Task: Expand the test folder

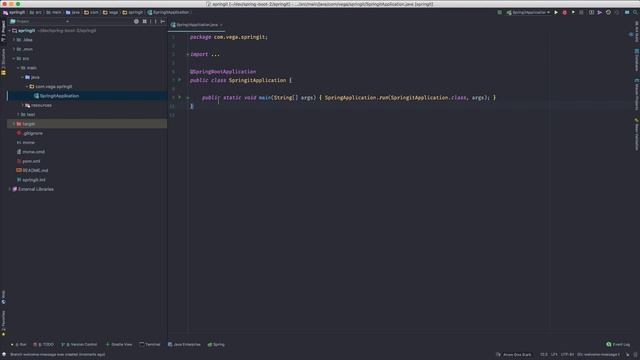Action: coord(18,115)
